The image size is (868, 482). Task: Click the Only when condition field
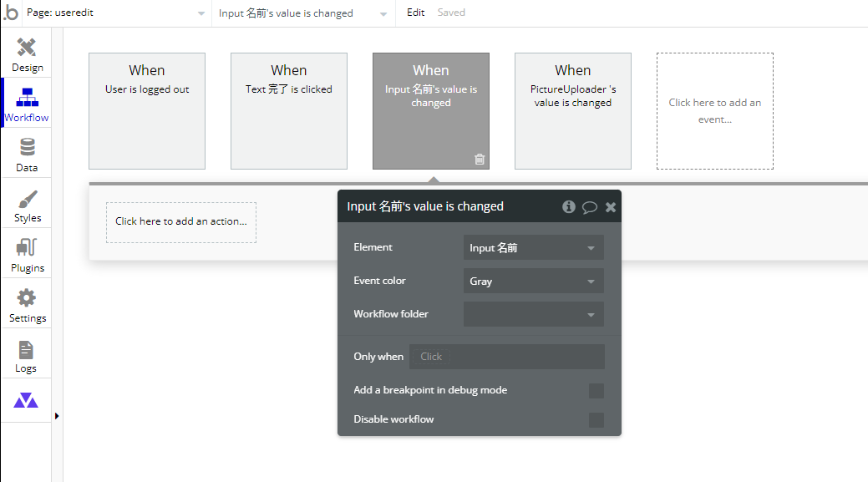tap(507, 357)
